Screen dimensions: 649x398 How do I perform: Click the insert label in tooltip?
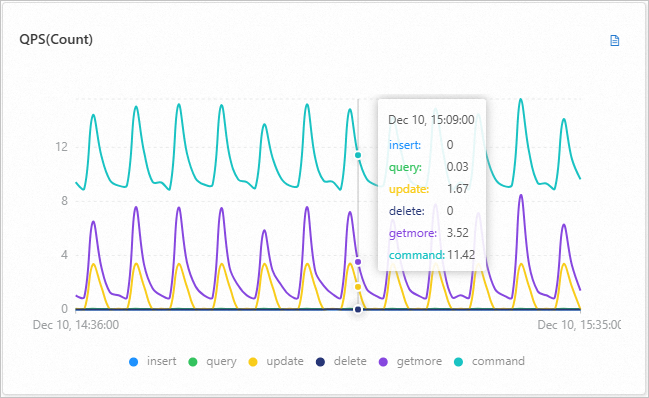tap(405, 145)
